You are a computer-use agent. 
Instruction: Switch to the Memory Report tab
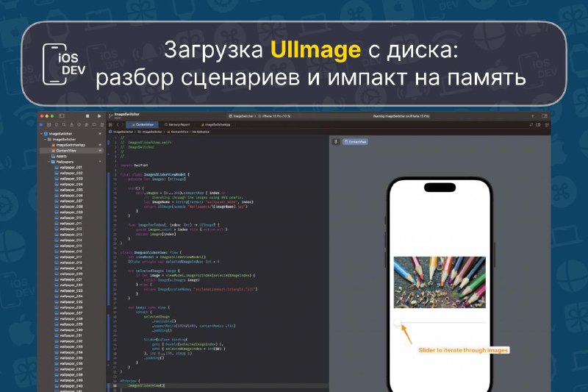(x=177, y=124)
